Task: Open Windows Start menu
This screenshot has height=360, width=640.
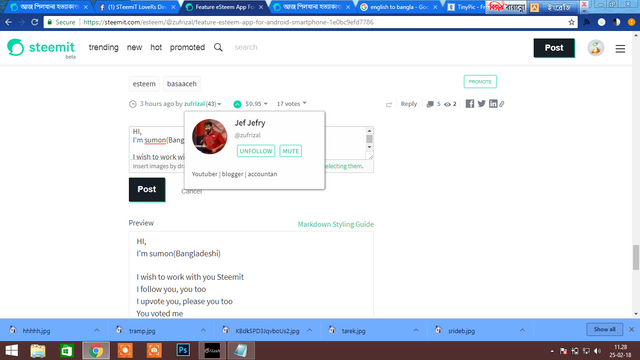Action: [11, 351]
